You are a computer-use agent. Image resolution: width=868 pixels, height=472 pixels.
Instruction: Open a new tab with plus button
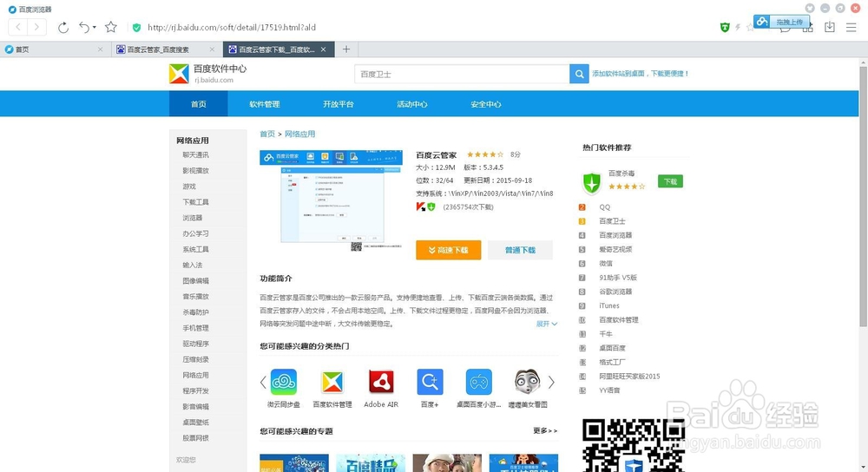point(346,49)
